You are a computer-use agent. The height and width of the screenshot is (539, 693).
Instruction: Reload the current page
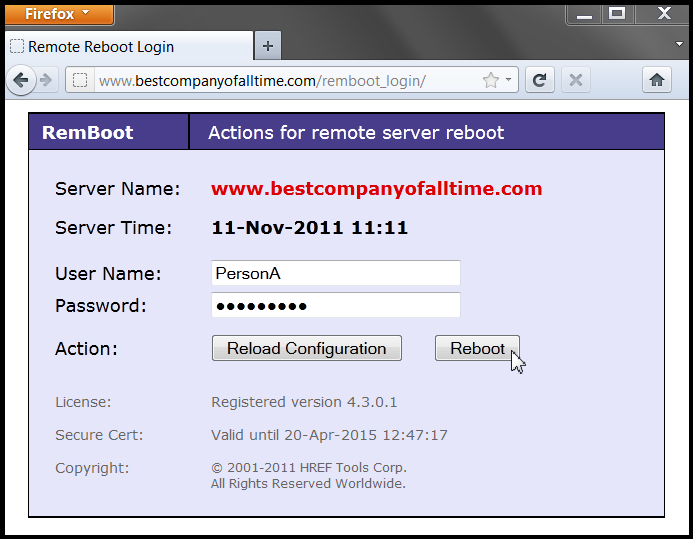click(x=540, y=81)
